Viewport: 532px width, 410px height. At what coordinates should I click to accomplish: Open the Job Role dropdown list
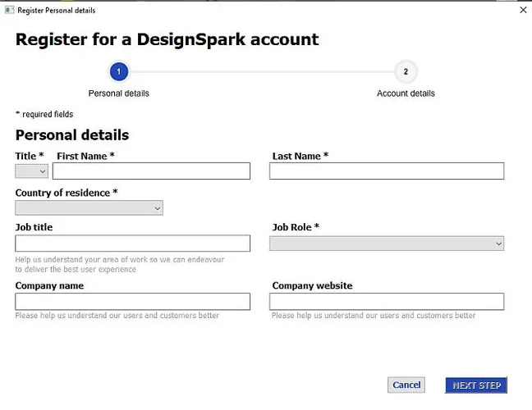pos(386,244)
